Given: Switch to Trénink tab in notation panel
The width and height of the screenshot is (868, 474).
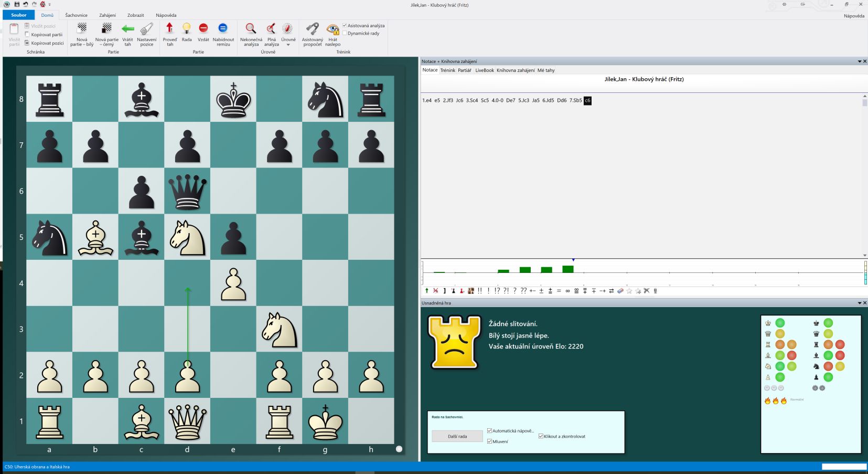Looking at the screenshot, I should (x=447, y=70).
